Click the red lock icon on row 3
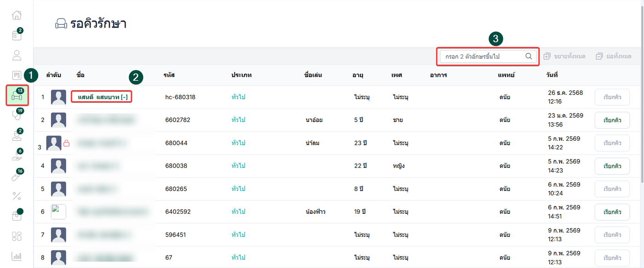The image size is (644, 268). (66, 143)
